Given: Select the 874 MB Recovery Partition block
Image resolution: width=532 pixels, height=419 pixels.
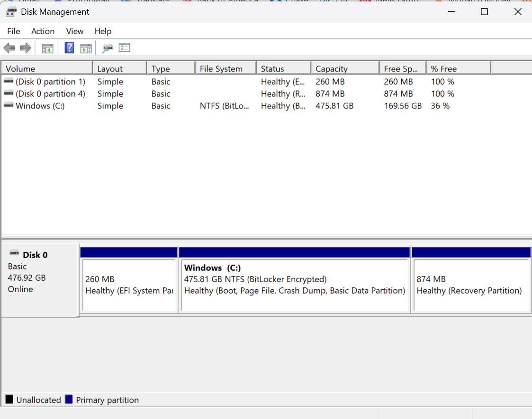Looking at the screenshot, I should 471,285.
